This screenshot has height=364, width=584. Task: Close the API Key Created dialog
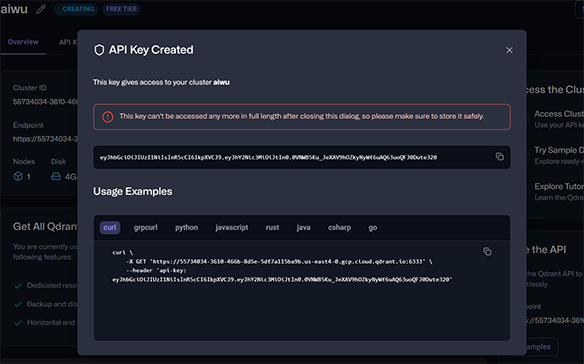pos(509,50)
